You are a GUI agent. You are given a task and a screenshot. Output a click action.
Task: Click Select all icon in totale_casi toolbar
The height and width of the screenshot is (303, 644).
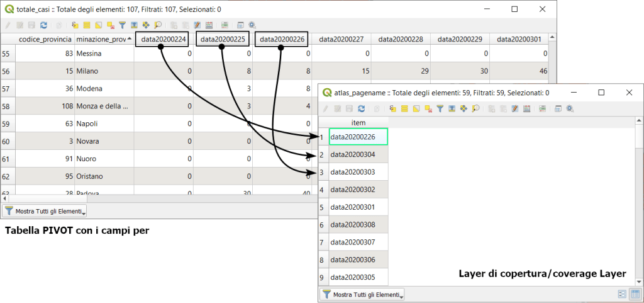[x=87, y=25]
